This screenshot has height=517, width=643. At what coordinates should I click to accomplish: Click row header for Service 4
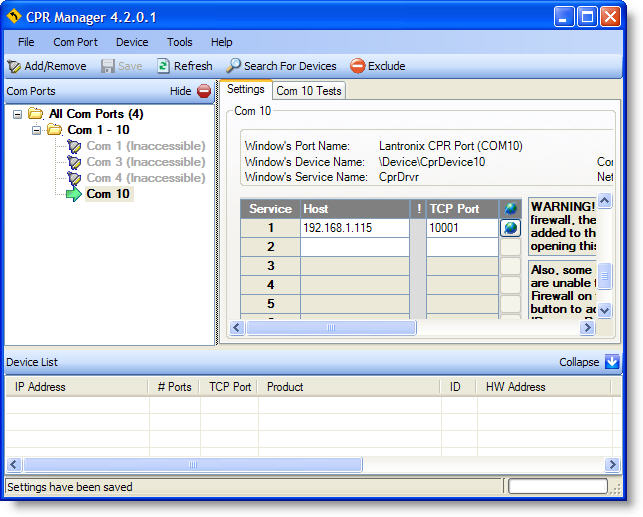pos(270,285)
